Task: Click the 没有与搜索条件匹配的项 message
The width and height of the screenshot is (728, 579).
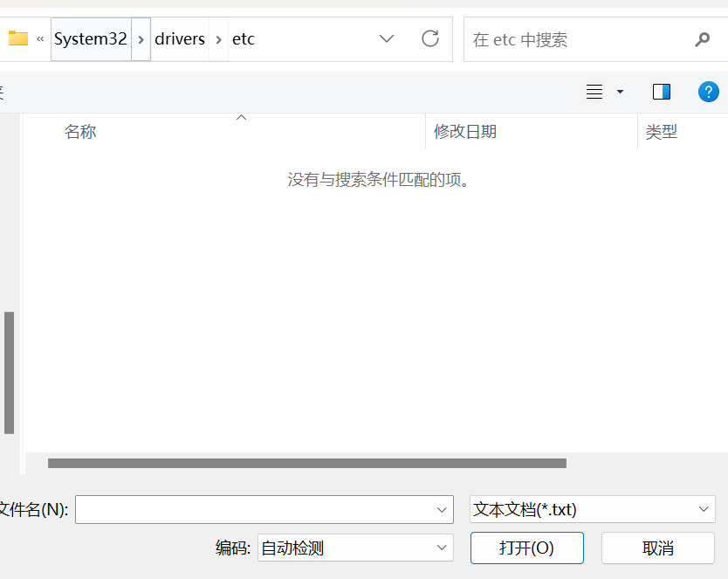Action: coord(378,180)
